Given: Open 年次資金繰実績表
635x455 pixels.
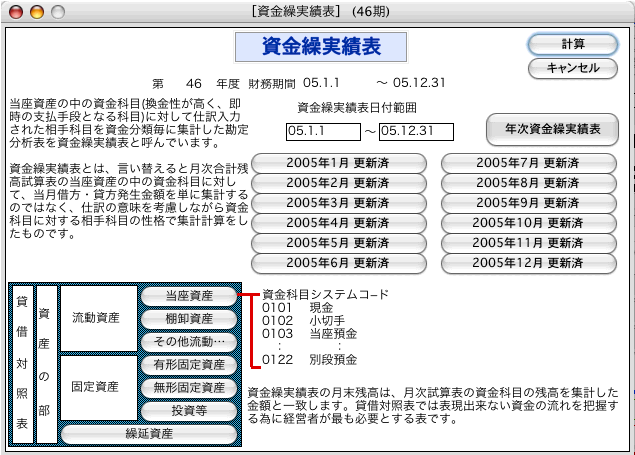Looking at the screenshot, I should 550,130.
